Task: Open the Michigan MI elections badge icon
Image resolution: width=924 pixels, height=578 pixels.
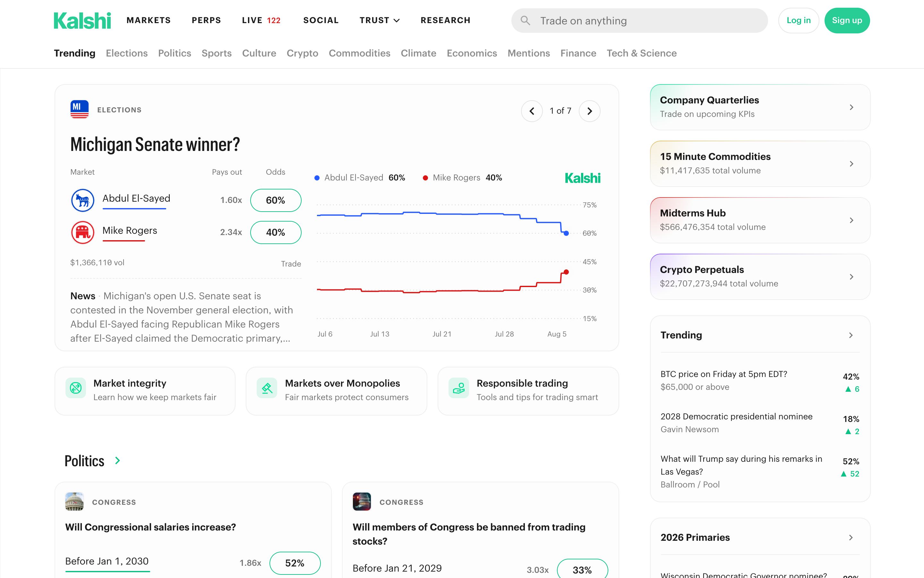Action: [x=80, y=109]
